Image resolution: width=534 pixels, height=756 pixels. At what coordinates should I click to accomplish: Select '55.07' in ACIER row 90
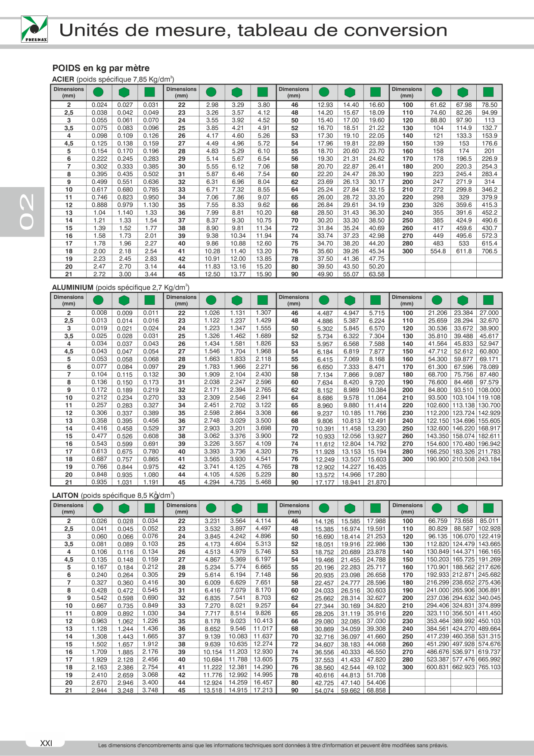click(351, 274)
